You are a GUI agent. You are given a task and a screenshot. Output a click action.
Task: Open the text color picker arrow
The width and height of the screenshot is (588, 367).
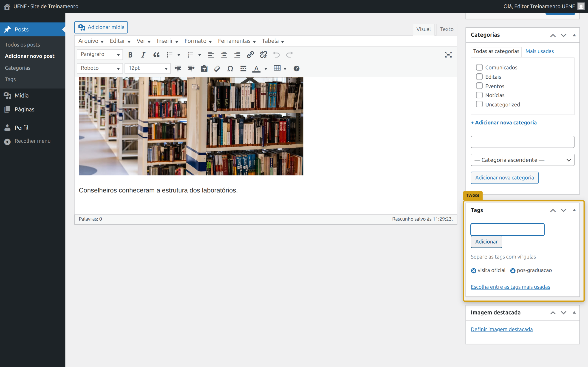coord(266,69)
